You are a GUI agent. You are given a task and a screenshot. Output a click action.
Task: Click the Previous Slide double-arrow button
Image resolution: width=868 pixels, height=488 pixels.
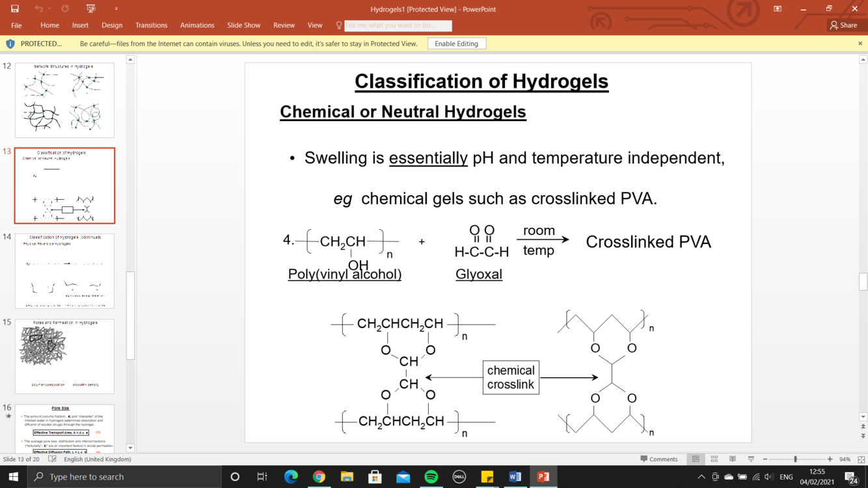863,427
